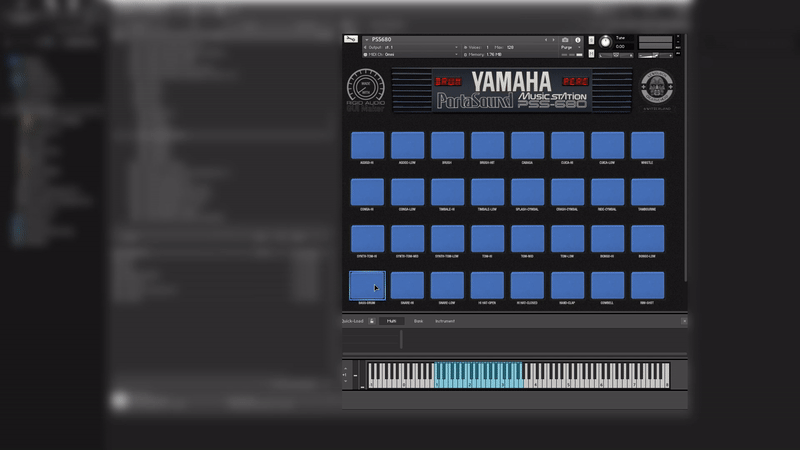Play the Hi-Hat-Open pad
800x450 pixels.
(487, 285)
